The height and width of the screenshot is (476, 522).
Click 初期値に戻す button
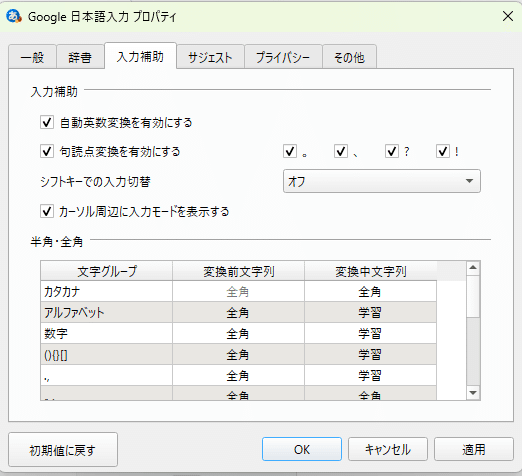63,450
